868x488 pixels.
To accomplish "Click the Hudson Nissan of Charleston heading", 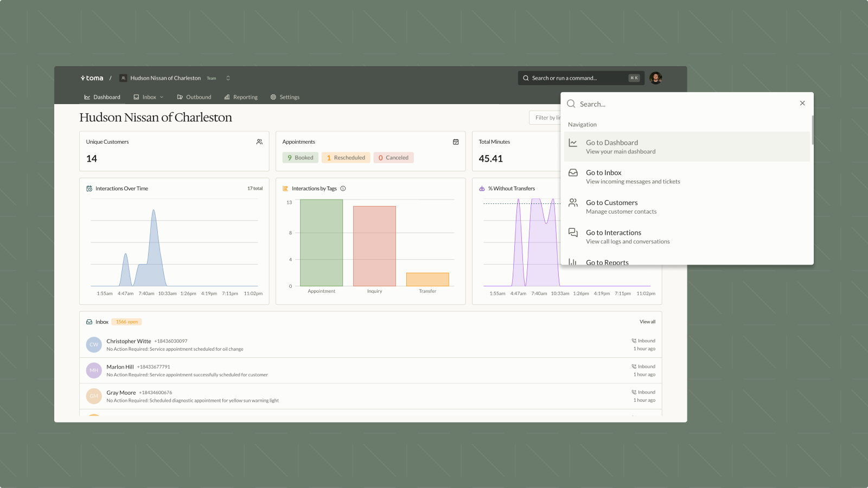I will pos(156,118).
